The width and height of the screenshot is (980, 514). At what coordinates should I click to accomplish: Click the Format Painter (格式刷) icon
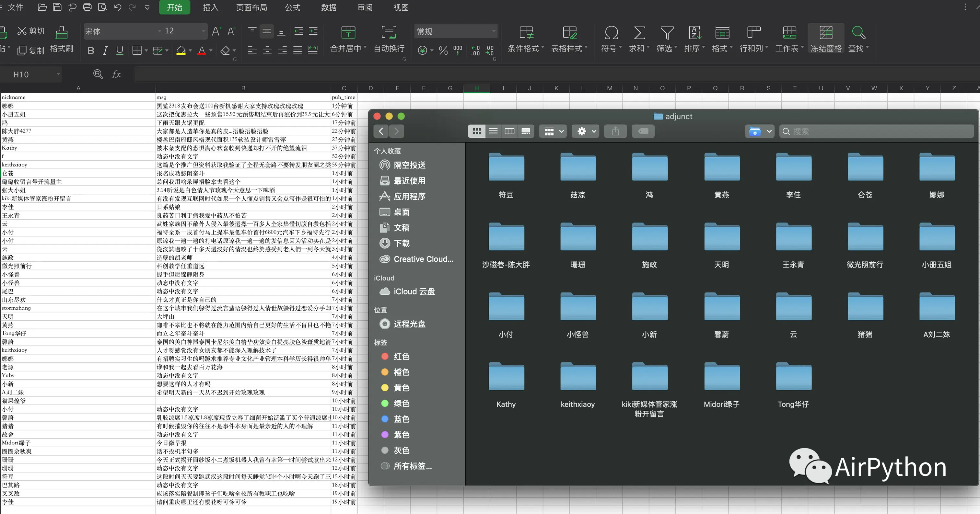click(61, 33)
